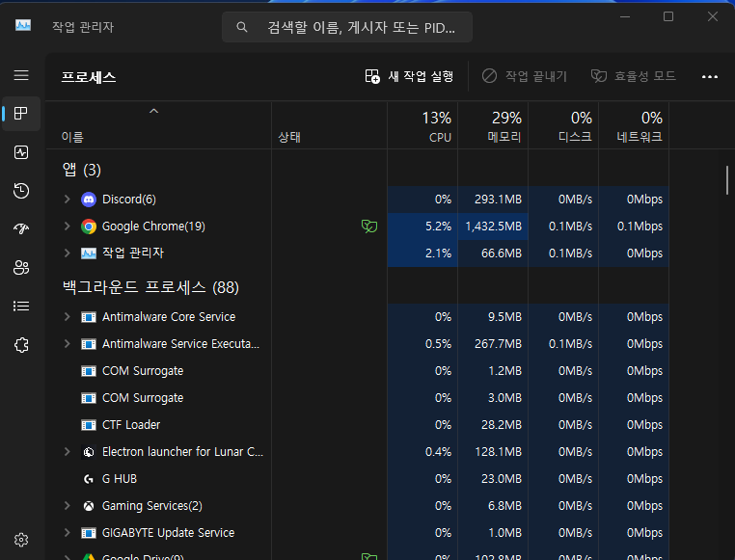Click the efficiency leaf icon on Chrome row
Viewport: 735px width, 560px height.
tap(369, 227)
